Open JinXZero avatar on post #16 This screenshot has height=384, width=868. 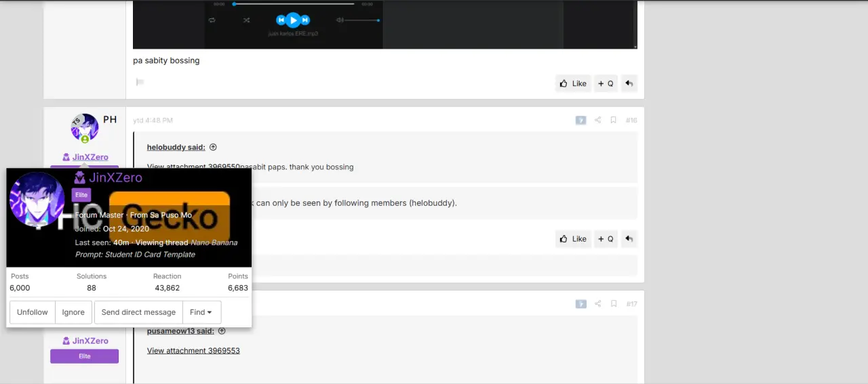85,127
